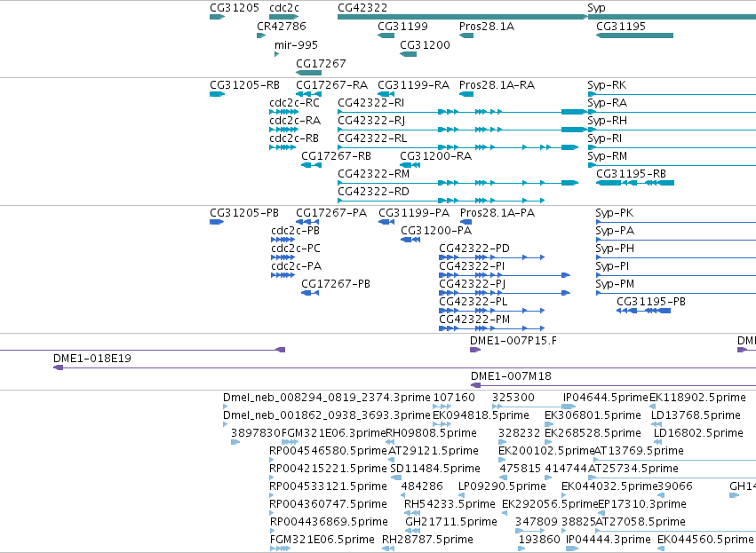The width and height of the screenshot is (756, 553).
Task: Select CR42786 gene label
Action: pyautogui.click(x=282, y=26)
